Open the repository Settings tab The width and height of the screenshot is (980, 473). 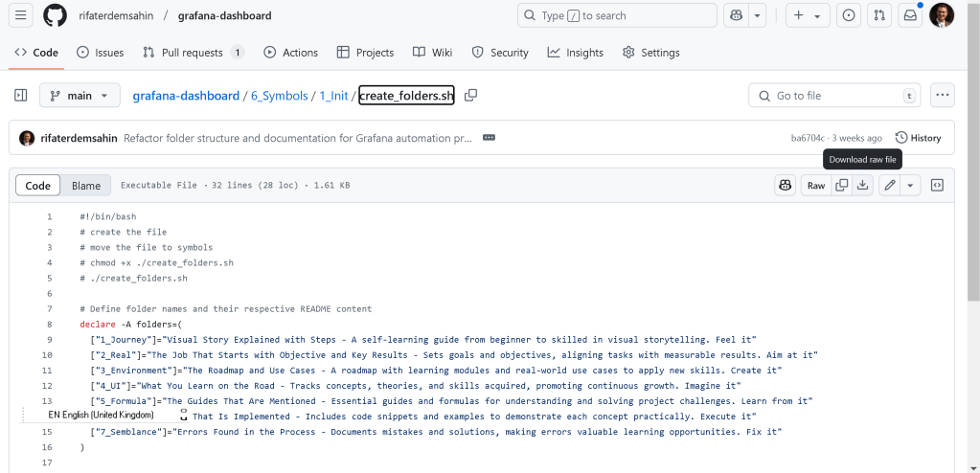tap(651, 53)
